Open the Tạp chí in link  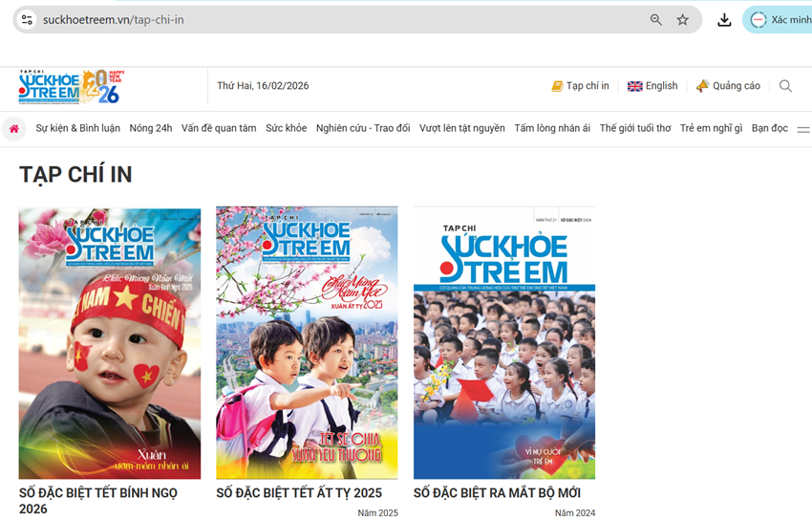[580, 86]
